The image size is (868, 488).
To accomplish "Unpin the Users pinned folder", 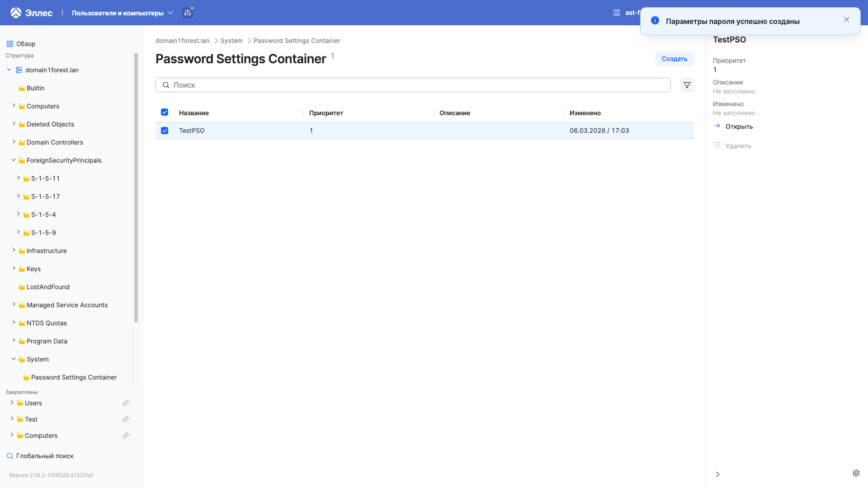I will click(126, 403).
